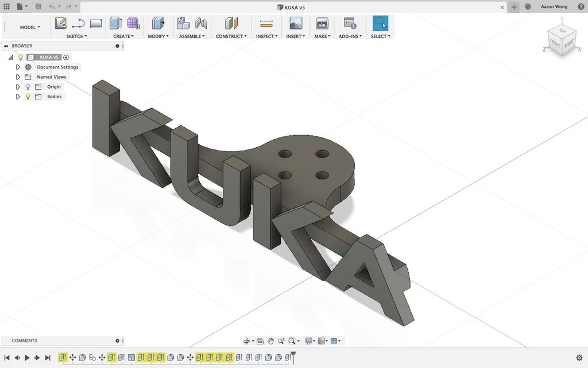Viewport: 588px width, 368px height.
Task: Open the MODEL workspace dropdown
Action: (x=30, y=27)
